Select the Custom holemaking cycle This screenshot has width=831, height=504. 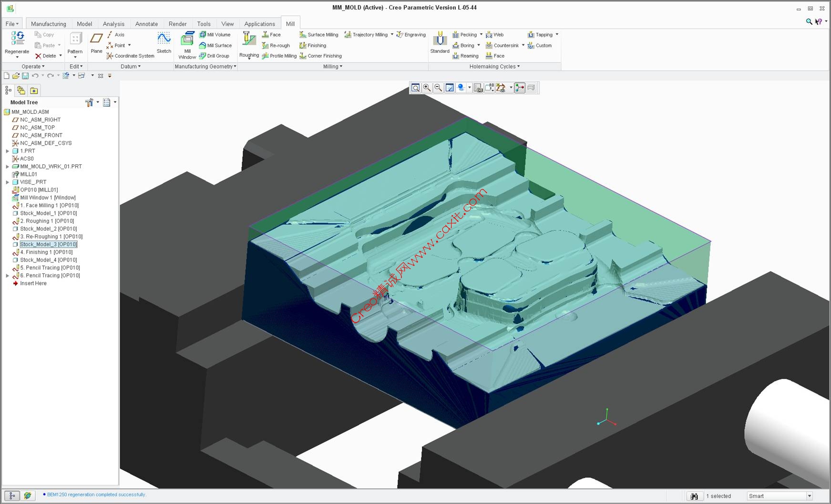click(539, 46)
